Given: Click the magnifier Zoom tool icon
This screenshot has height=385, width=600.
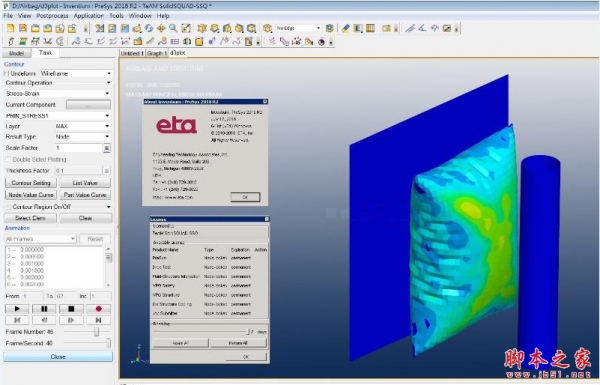Looking at the screenshot, I should click(173, 28).
